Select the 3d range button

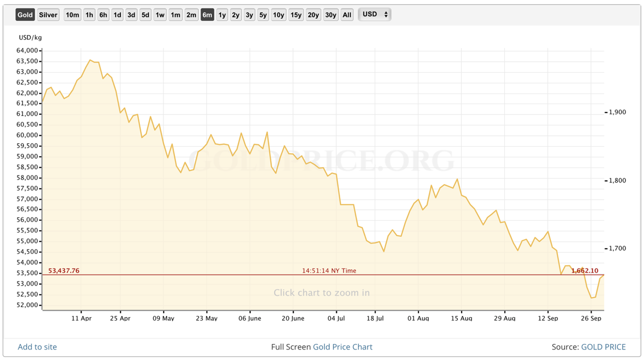click(x=131, y=15)
